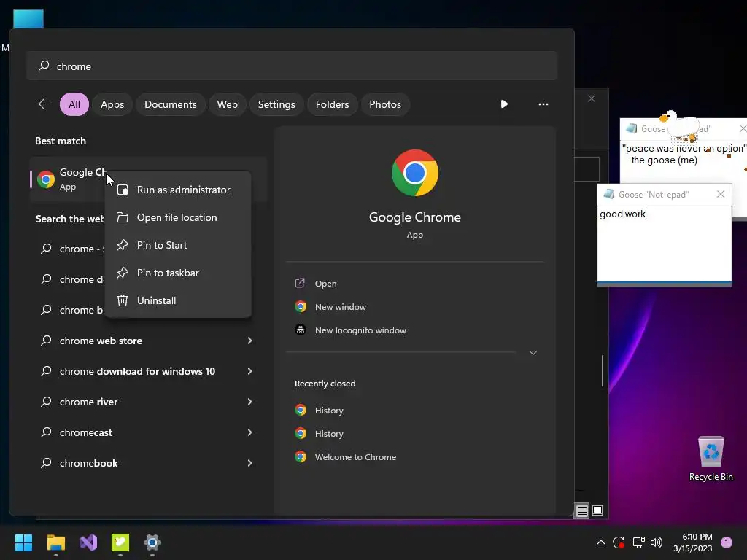Click the Google Chrome best match icon

pyautogui.click(x=46, y=179)
